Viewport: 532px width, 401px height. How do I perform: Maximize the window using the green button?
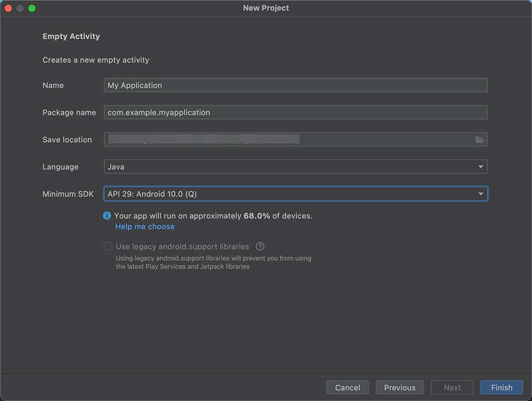(32, 8)
